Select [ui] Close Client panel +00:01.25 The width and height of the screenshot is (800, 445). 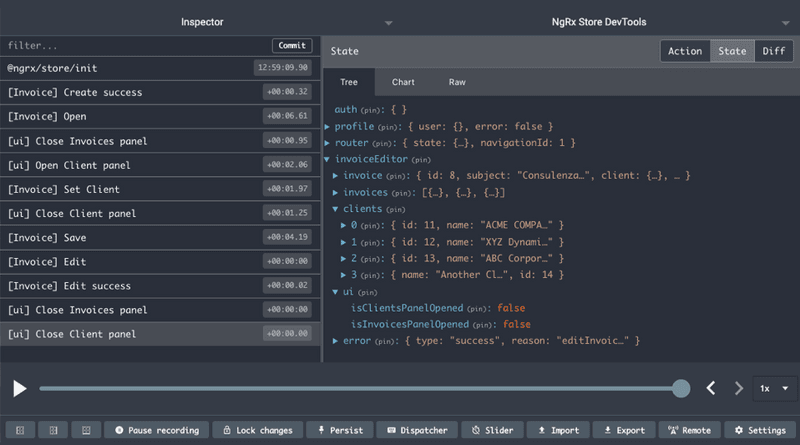point(160,213)
